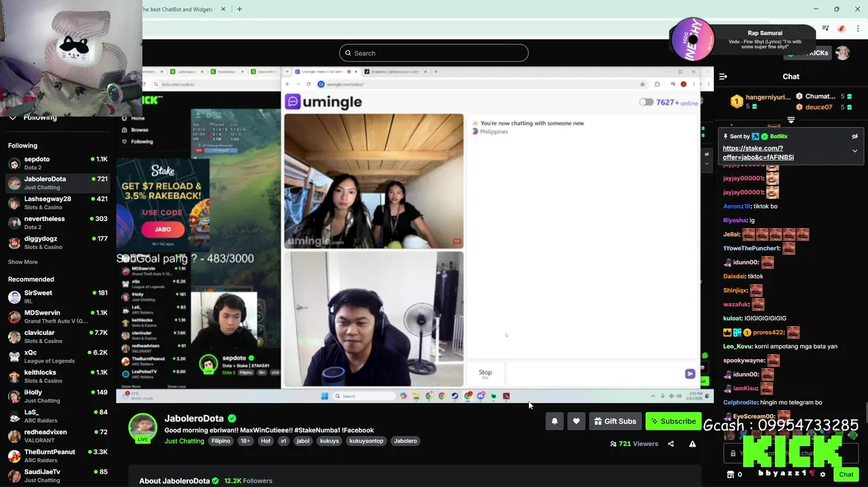The image size is (868, 488).
Task: Open sepdoto channel in Following list
Action: tap(58, 163)
